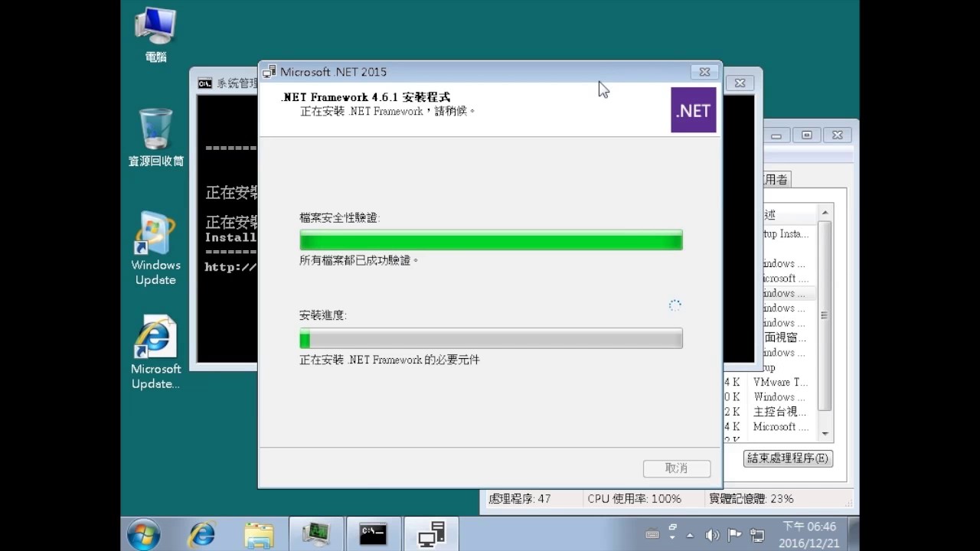Viewport: 980px width, 551px height.
Task: Open the Action Center flag icon
Action: coord(734,535)
